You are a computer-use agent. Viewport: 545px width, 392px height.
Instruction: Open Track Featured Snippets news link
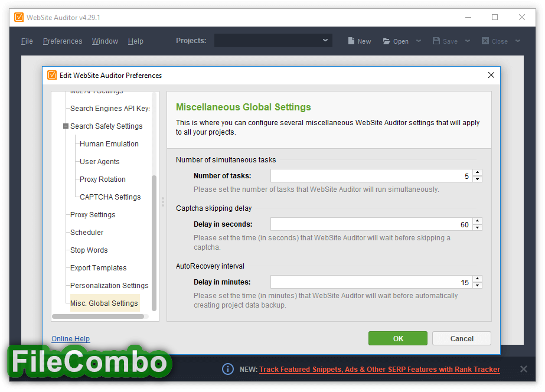click(380, 370)
